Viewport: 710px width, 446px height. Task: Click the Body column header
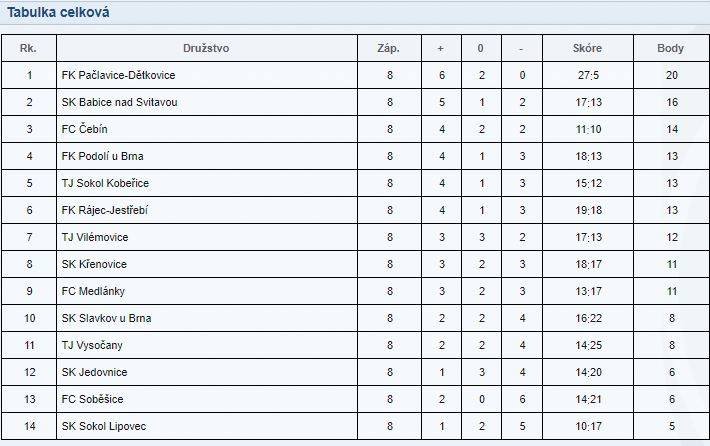(x=670, y=48)
